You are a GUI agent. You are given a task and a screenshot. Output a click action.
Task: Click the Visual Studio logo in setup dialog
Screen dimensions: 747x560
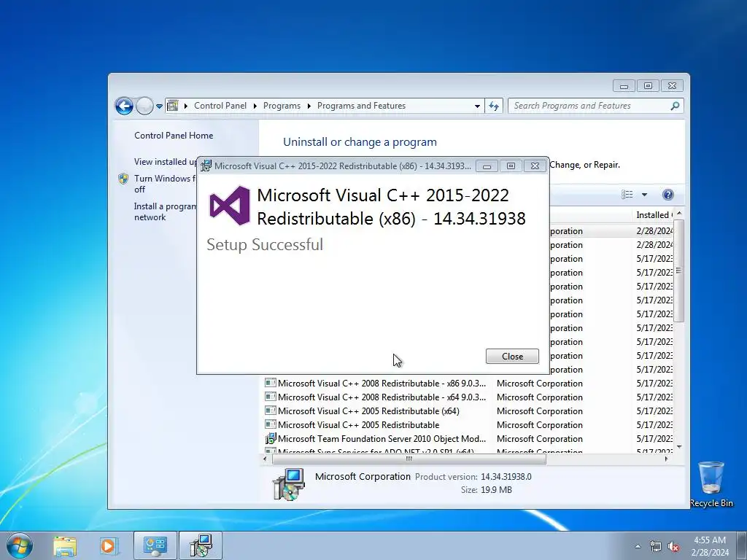coord(230,205)
